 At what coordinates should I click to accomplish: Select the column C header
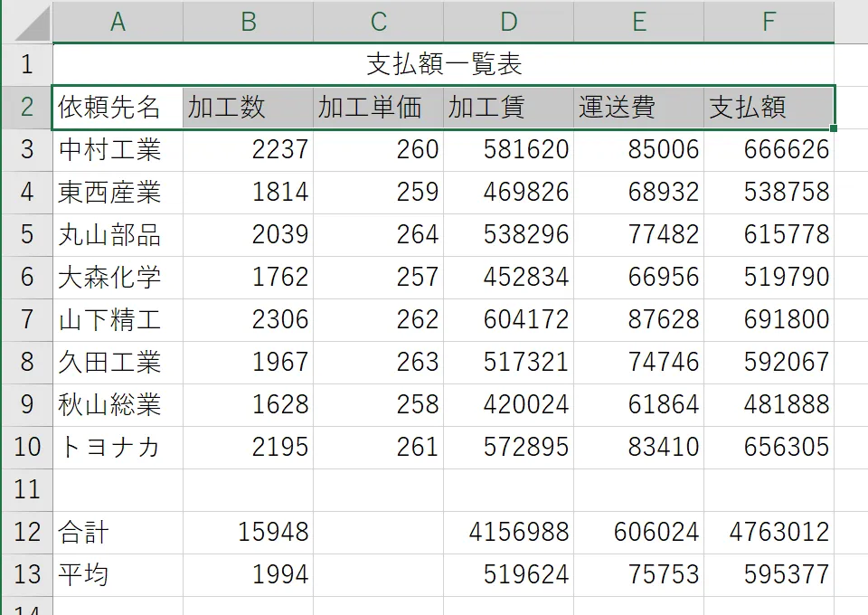(x=378, y=22)
